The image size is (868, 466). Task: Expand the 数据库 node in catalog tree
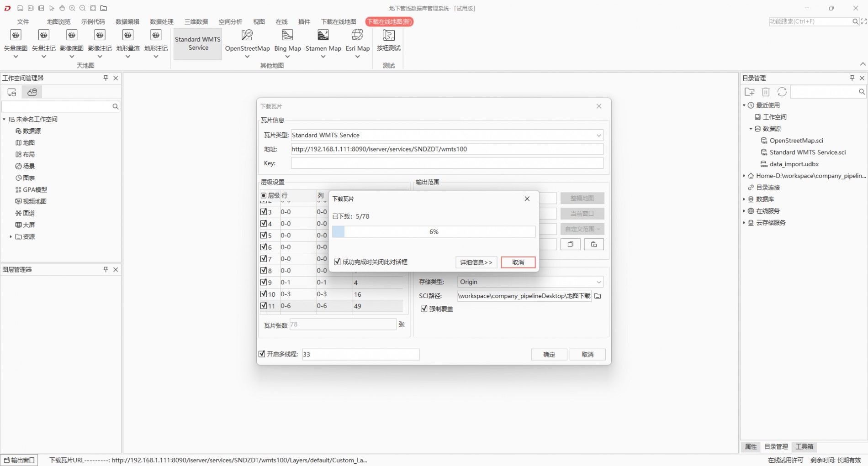point(744,199)
